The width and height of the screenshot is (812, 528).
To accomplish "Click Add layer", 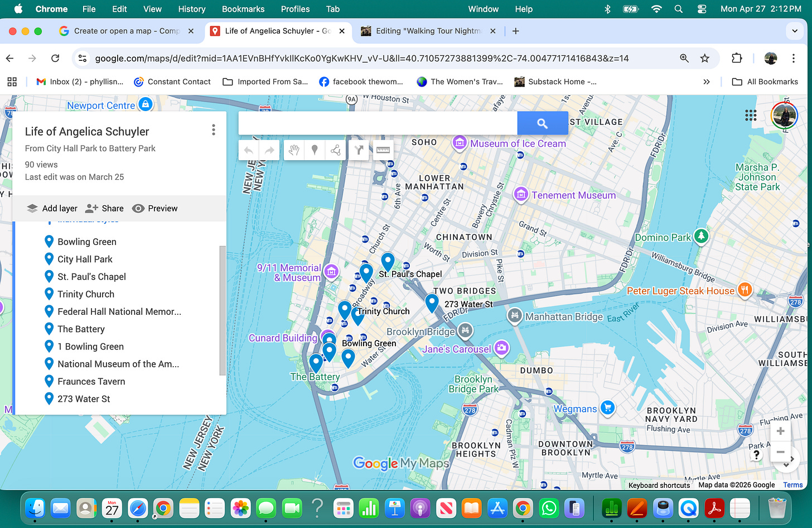I will [x=52, y=208].
